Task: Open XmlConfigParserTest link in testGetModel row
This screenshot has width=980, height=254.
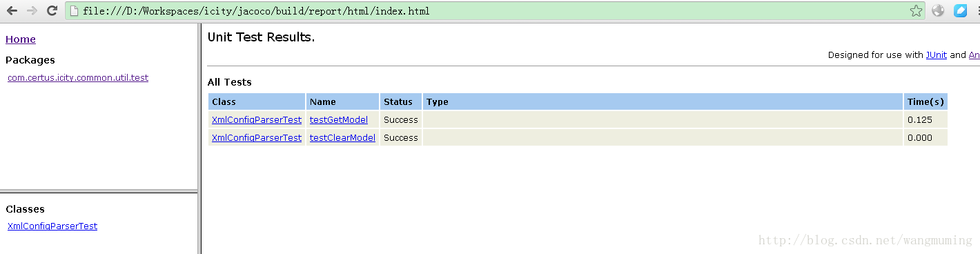Action: coord(257,119)
